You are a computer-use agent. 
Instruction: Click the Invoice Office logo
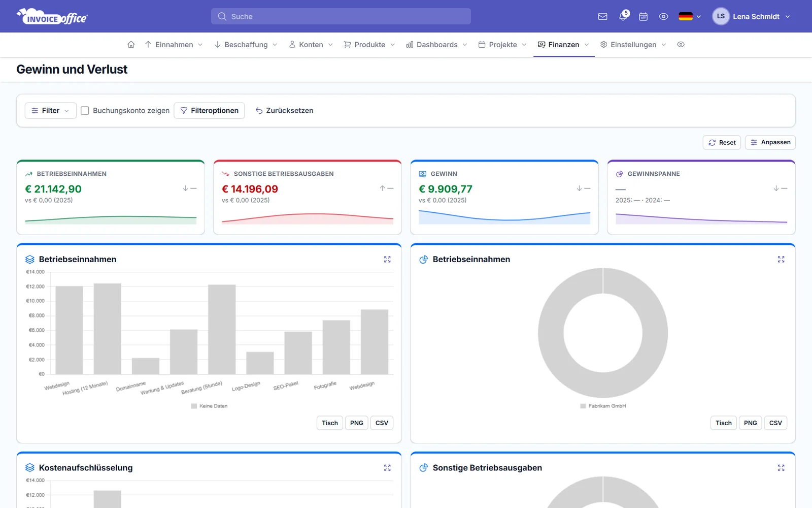point(52,17)
